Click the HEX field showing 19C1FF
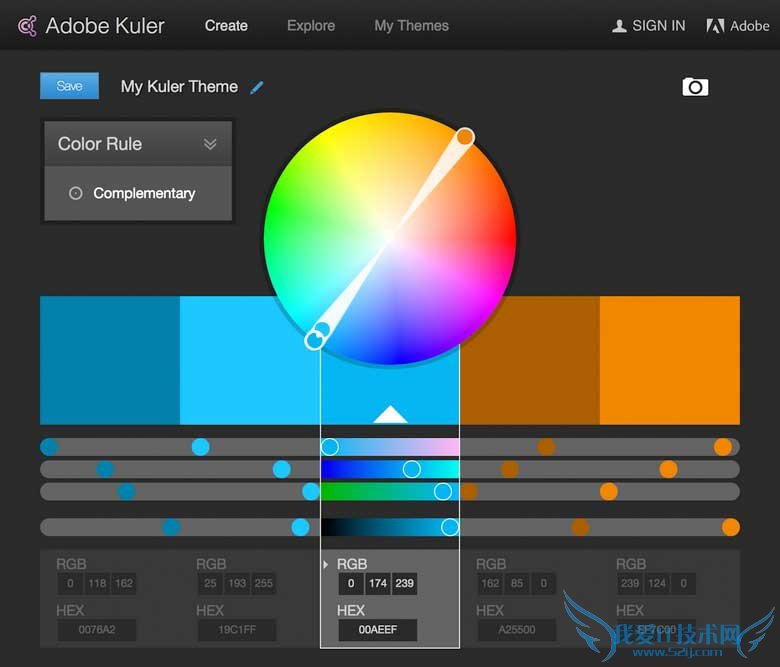Viewport: 780px width, 667px height. point(237,630)
